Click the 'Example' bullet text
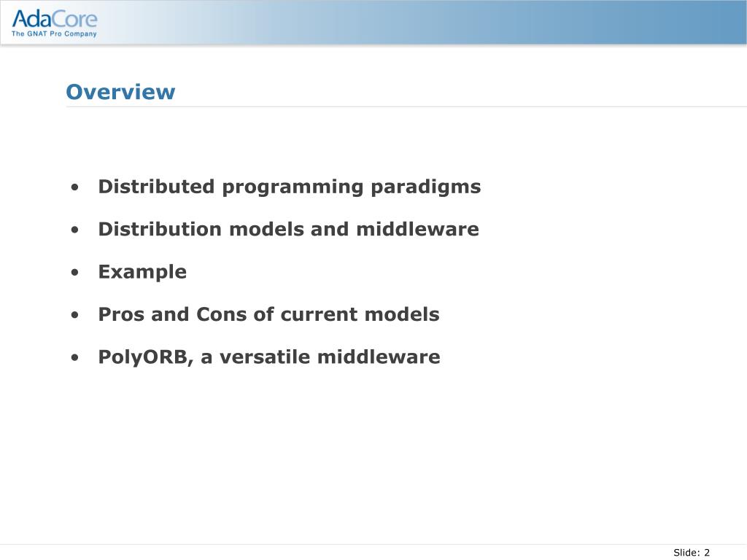The height and width of the screenshot is (560, 747). click(x=142, y=273)
